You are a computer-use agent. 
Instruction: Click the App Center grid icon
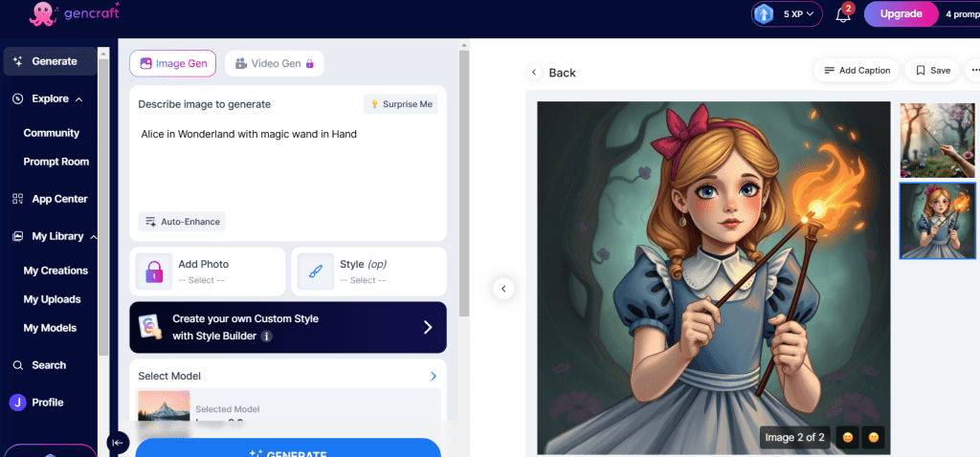point(18,199)
